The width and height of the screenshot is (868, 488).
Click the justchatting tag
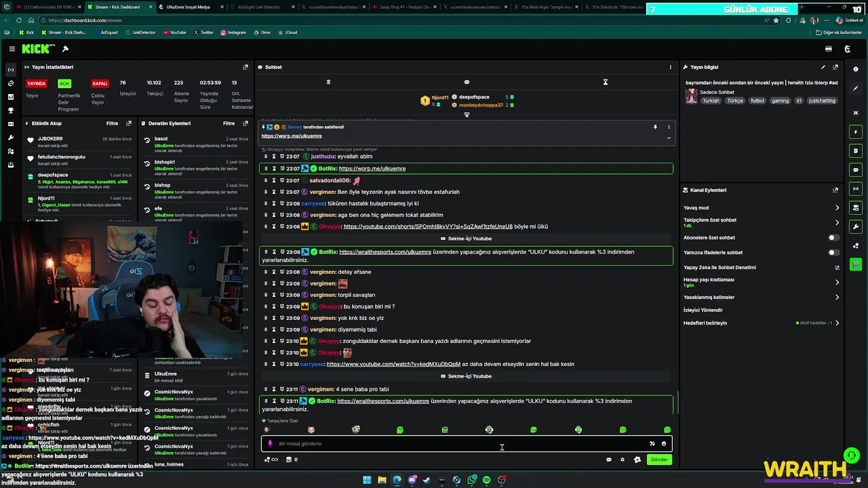pyautogui.click(x=822, y=101)
